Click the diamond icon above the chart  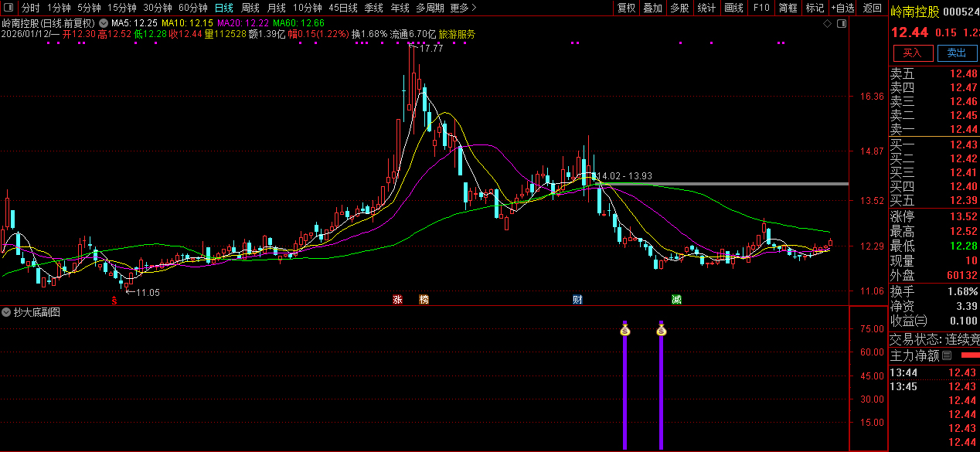pyautogui.click(x=828, y=25)
